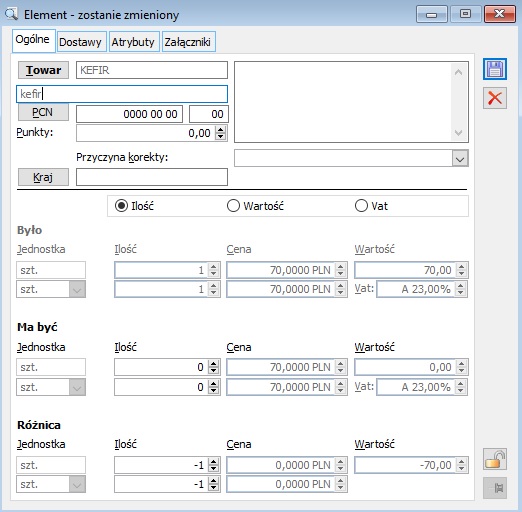522x512 pixels.
Task: Click the Towar button
Action: pos(43,70)
